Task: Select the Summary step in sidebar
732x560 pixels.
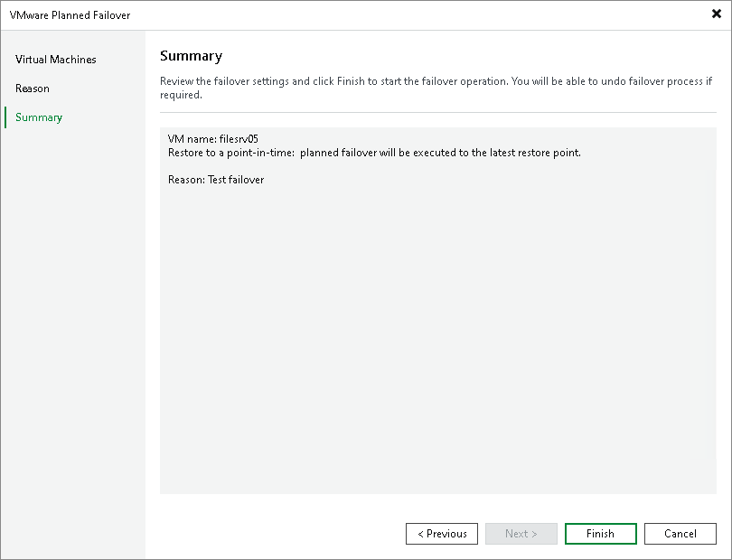Action: pos(39,117)
